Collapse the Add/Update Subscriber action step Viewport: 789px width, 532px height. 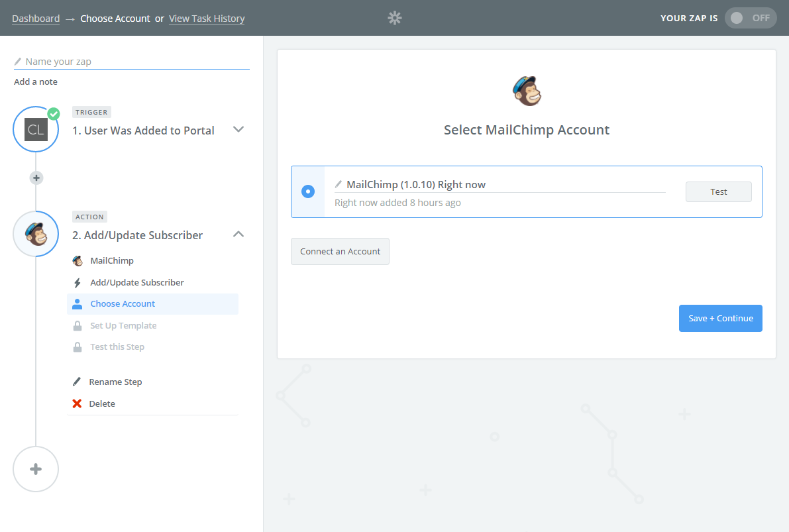point(239,234)
